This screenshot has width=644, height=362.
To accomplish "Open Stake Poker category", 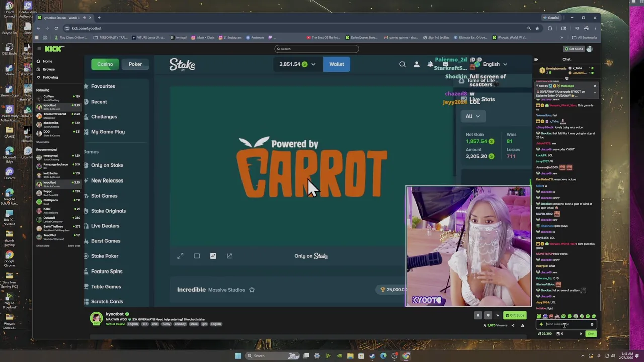I will tap(104, 256).
